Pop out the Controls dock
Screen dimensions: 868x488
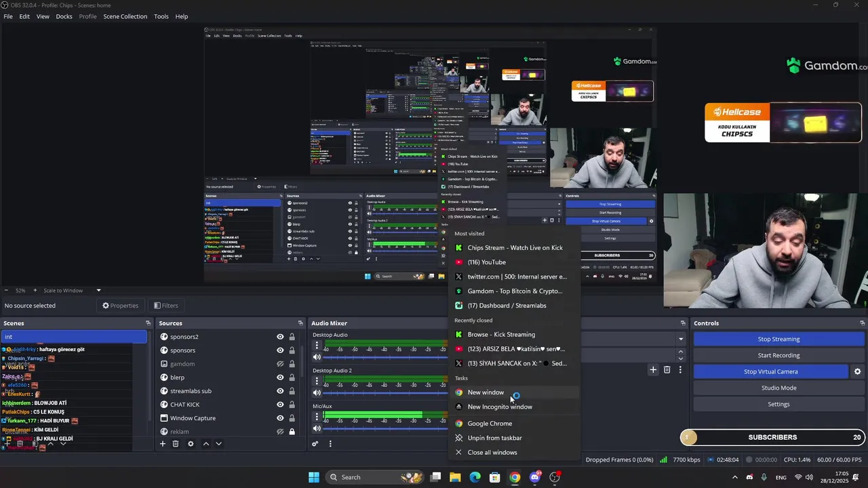pos(863,323)
